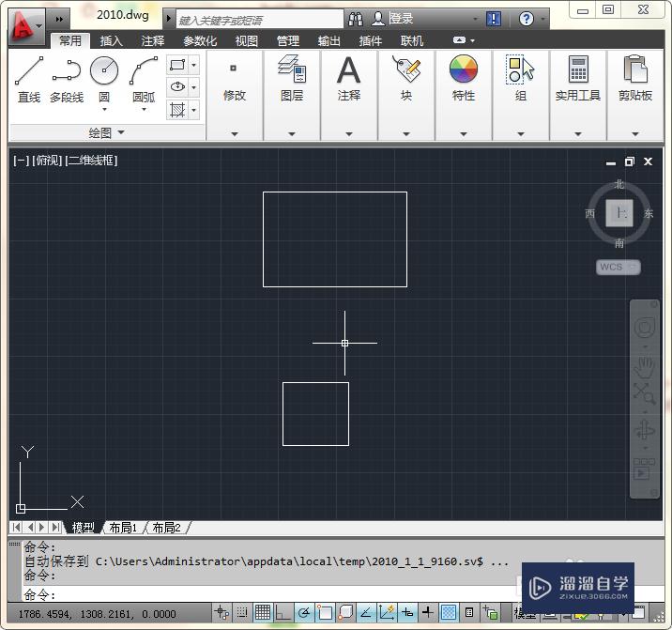This screenshot has height=630, width=672.
Task: Click the keyword search input field
Action: (260, 20)
